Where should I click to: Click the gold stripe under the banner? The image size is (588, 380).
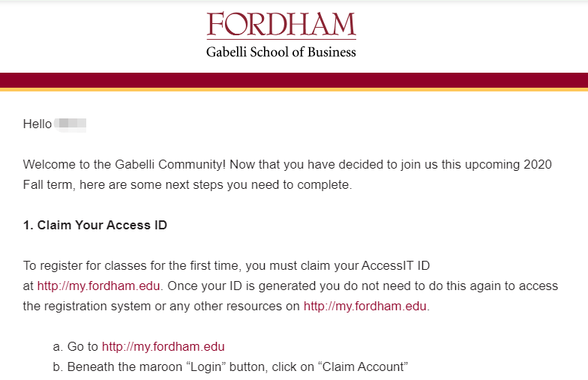(x=294, y=90)
